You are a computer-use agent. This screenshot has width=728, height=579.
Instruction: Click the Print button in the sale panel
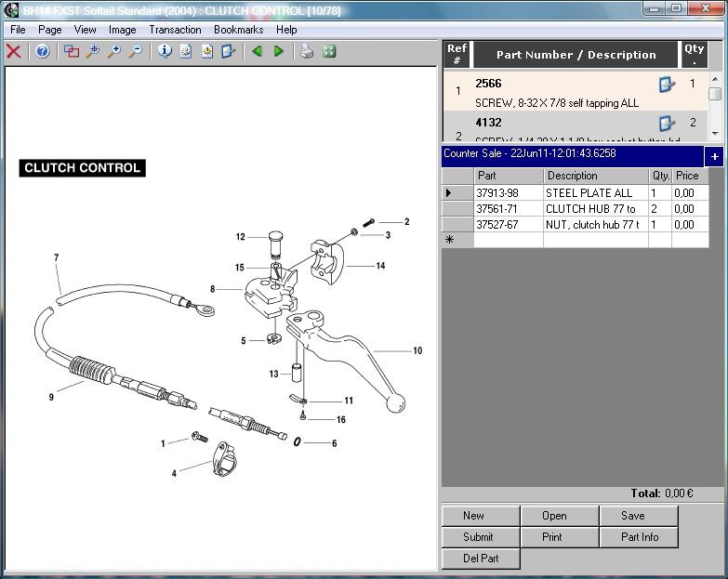(x=560, y=537)
